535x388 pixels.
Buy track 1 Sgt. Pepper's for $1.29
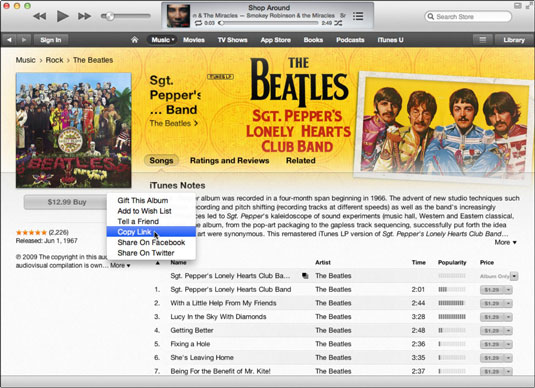[492, 290]
